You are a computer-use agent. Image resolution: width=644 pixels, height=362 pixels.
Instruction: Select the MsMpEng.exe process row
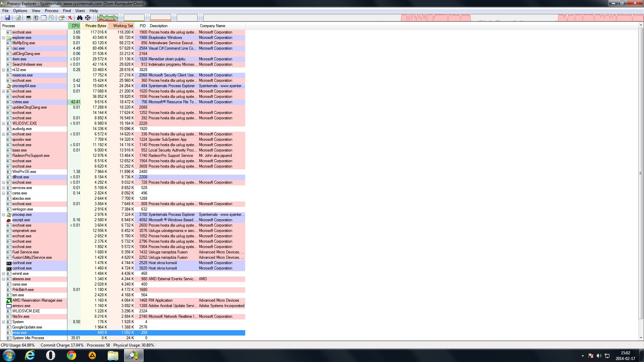pyautogui.click(x=123, y=43)
